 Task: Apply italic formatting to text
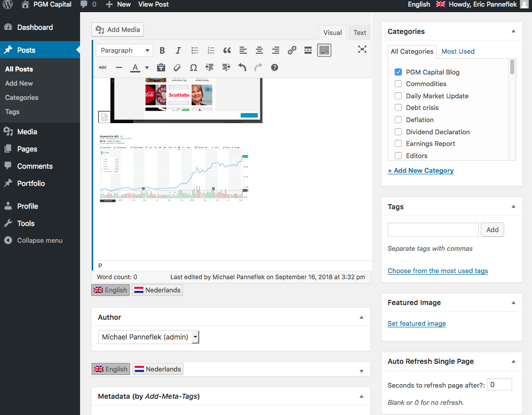coord(178,50)
